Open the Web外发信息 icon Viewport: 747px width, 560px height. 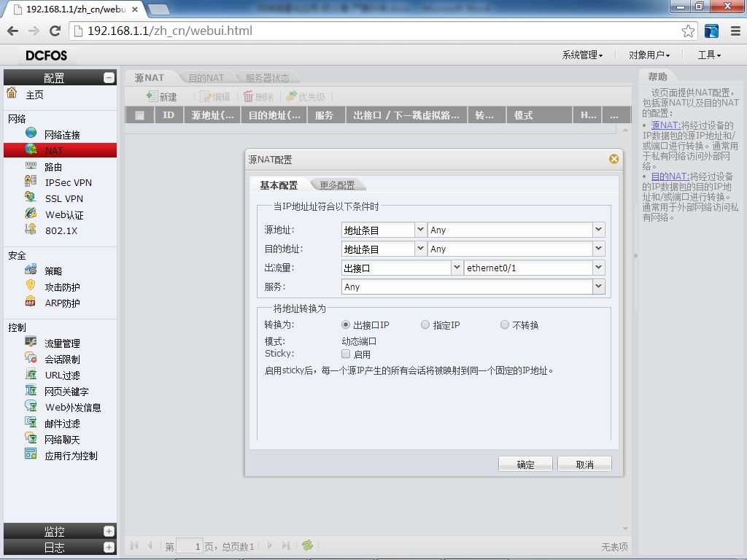pos(31,406)
